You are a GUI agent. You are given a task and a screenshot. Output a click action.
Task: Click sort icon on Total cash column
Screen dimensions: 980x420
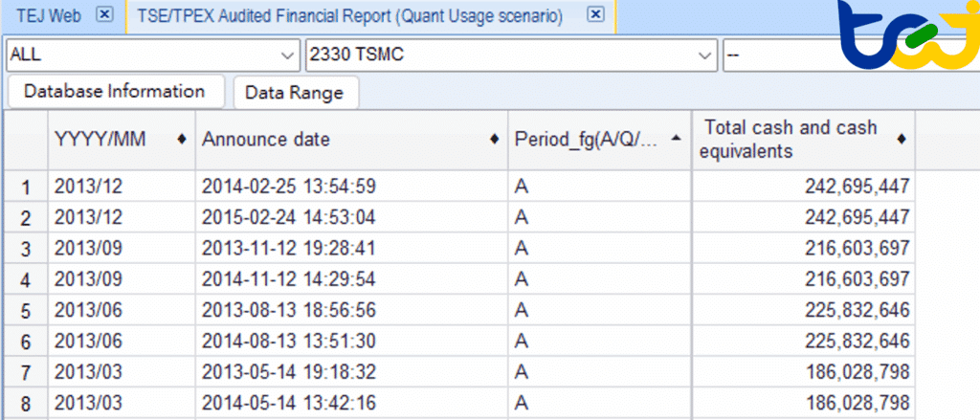[902, 140]
